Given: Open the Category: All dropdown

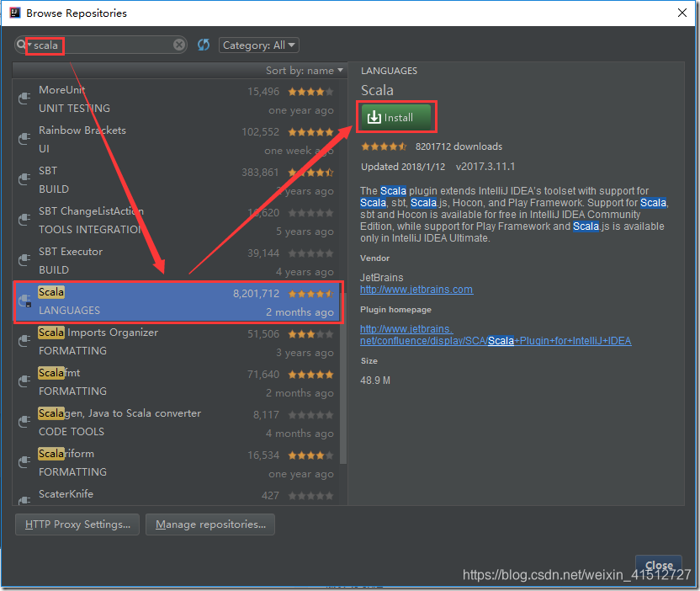Looking at the screenshot, I should pos(258,45).
